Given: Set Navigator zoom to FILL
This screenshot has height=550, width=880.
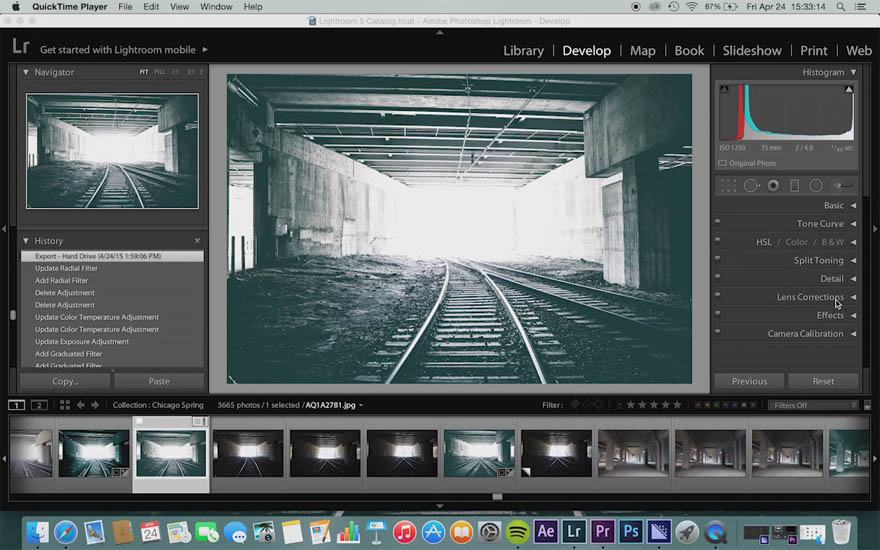Looking at the screenshot, I should pos(160,72).
